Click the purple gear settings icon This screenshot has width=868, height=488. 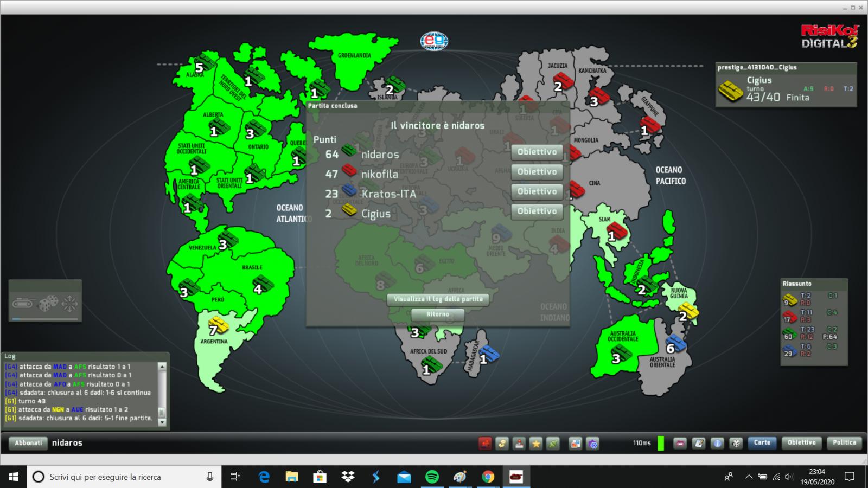click(x=593, y=444)
